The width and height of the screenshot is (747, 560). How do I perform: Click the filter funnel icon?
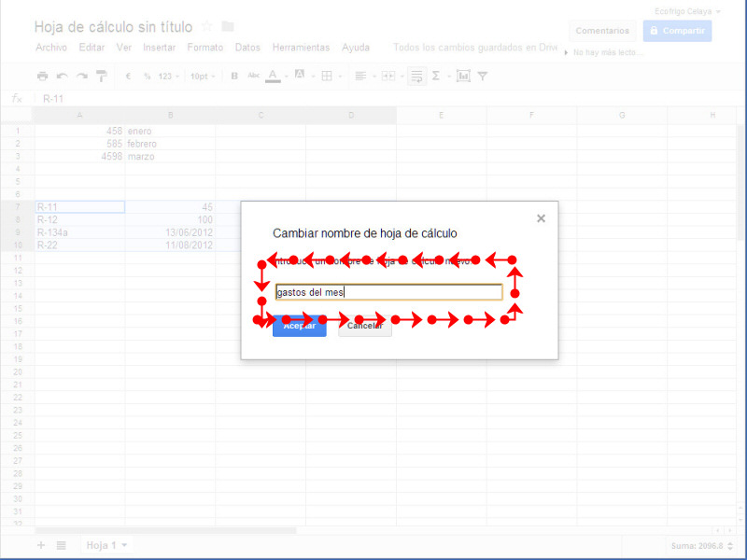pos(483,77)
